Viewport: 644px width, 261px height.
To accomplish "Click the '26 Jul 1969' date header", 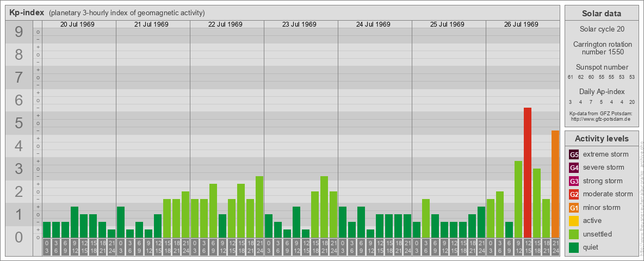I will pos(521,24).
